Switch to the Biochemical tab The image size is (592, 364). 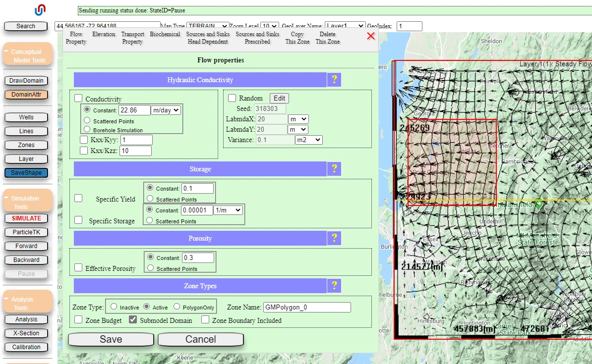tap(165, 34)
